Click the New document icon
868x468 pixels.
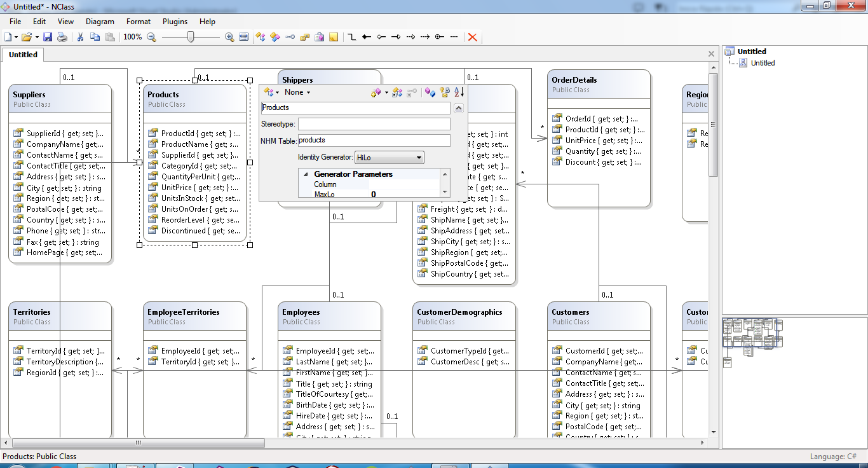(x=8, y=37)
